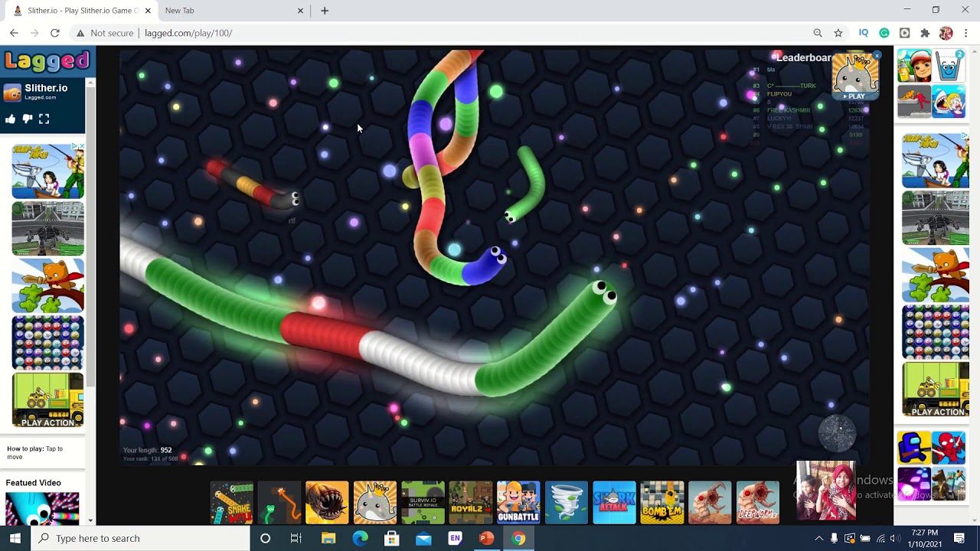This screenshot has width=980, height=551.
Task: Open the Grammarly extension icon
Action: 884,33
